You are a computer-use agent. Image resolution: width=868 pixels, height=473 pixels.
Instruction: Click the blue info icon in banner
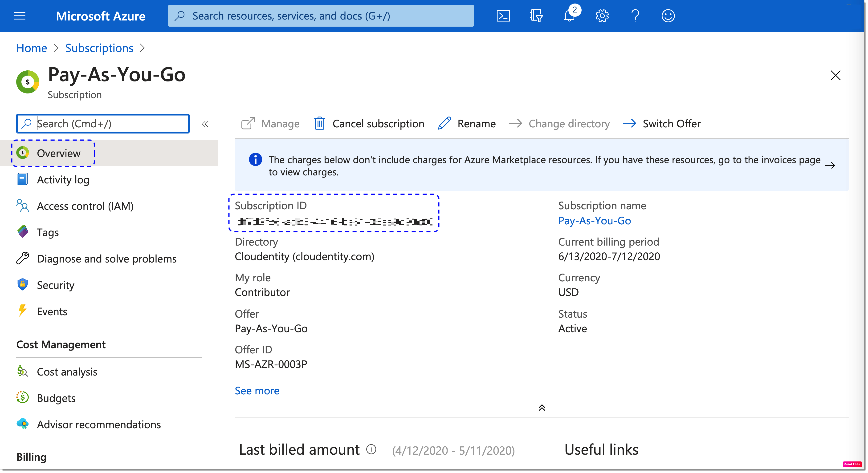[x=255, y=159]
